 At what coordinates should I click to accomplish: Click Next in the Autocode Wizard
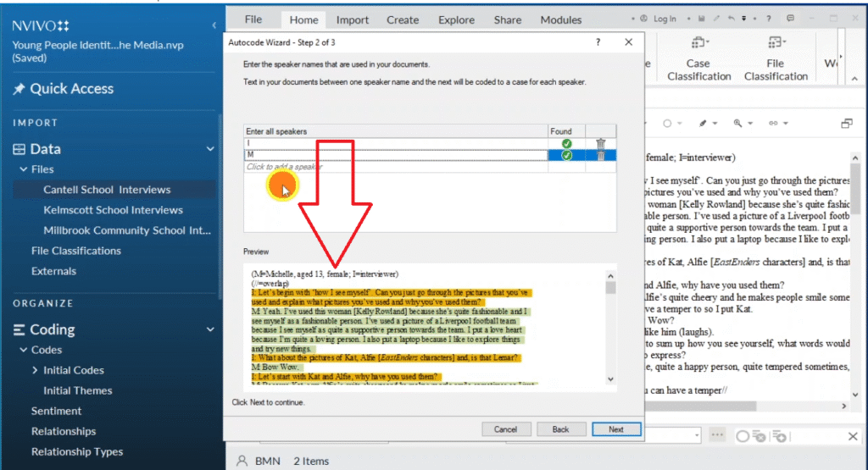pos(616,429)
